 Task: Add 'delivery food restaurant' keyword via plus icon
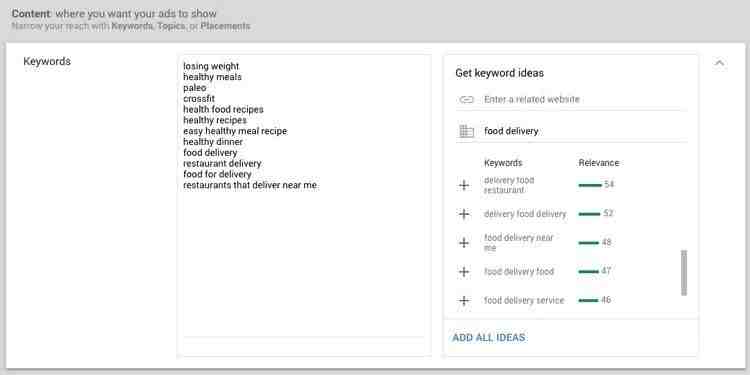(463, 186)
